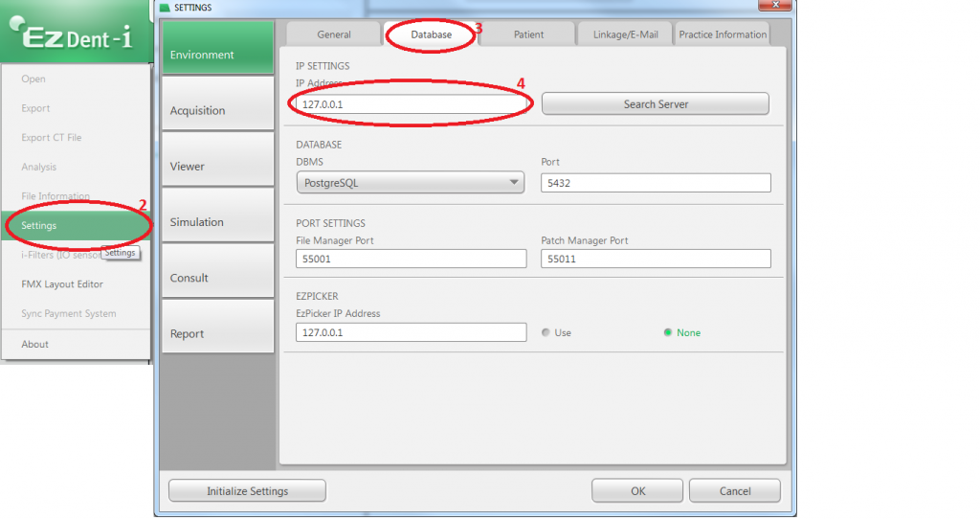Click the EzPicker IP Address field
980x520 pixels.
click(x=412, y=332)
